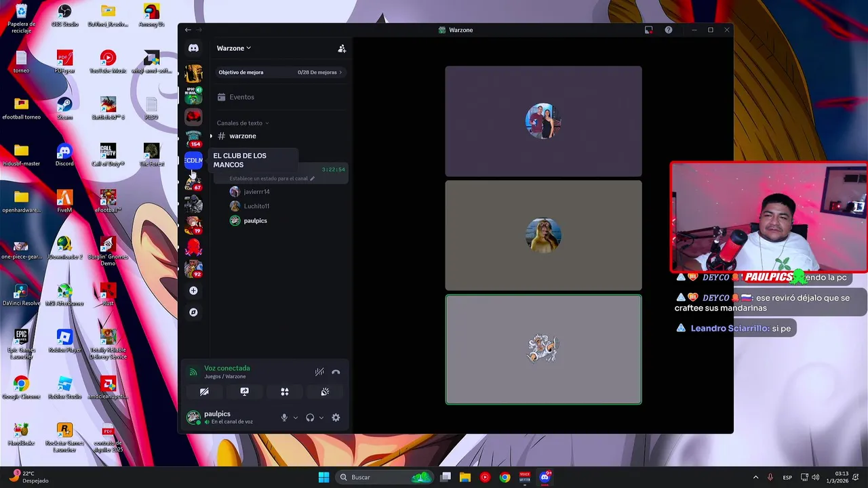Open Discord help question mark icon
Viewport: 868px width, 488px height.
[x=669, y=30]
